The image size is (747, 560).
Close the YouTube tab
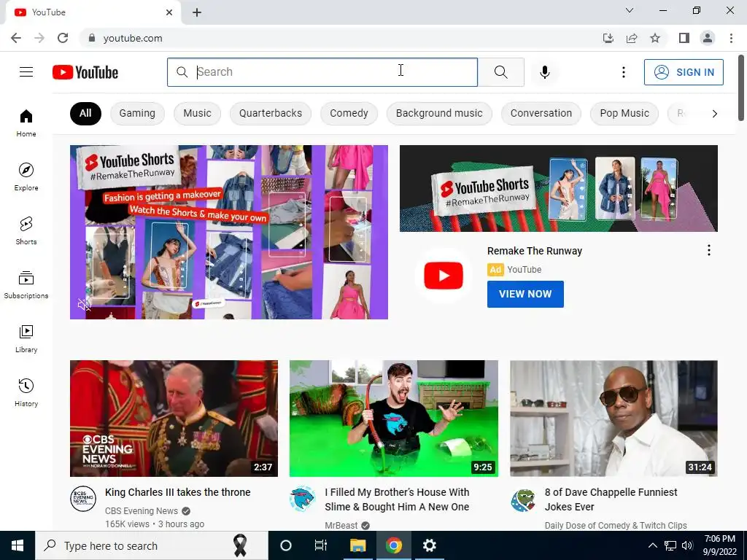169,12
